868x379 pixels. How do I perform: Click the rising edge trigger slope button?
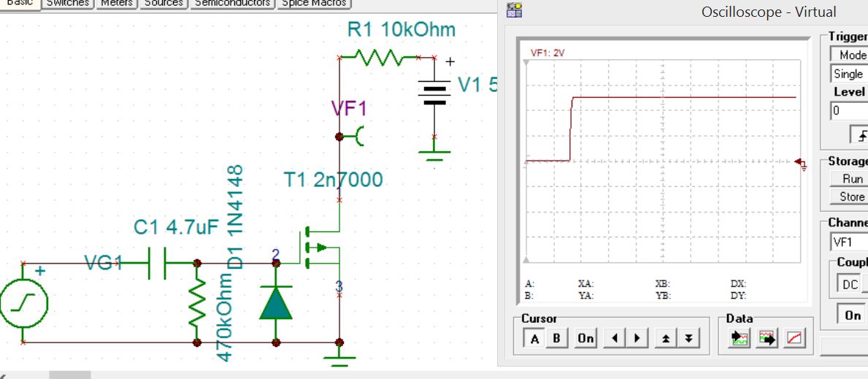(x=859, y=134)
